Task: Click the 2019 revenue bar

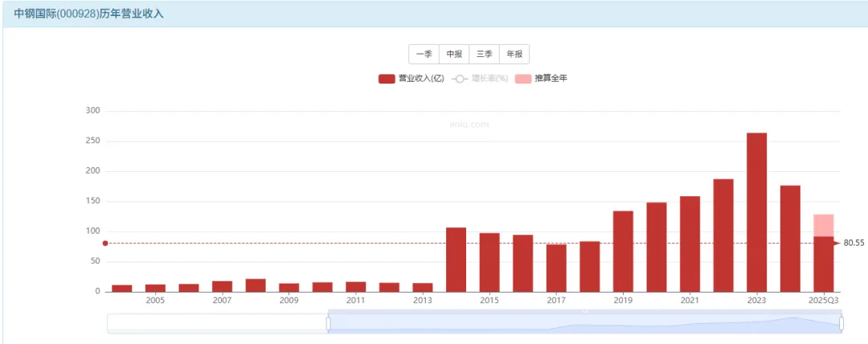Action: [624, 252]
